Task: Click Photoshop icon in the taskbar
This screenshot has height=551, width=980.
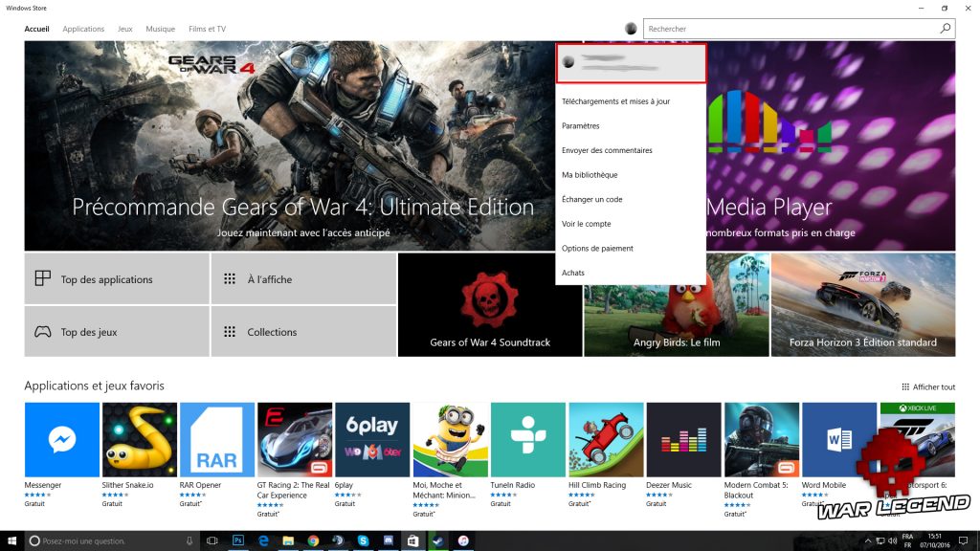Action: (x=238, y=540)
